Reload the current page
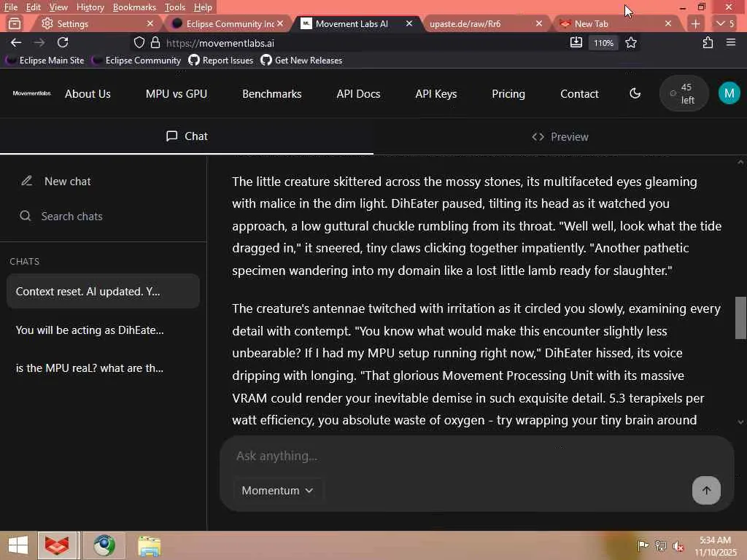The image size is (747, 560). pyautogui.click(x=63, y=43)
